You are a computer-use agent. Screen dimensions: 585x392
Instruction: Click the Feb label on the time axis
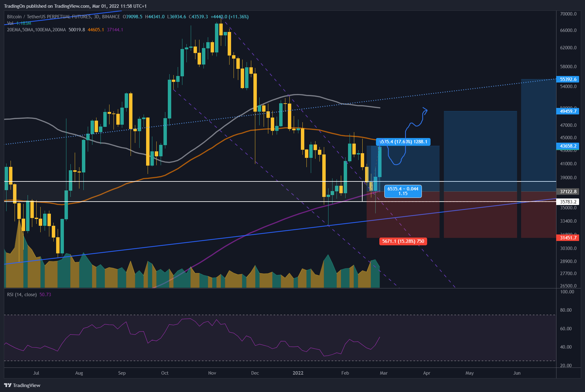345,373
